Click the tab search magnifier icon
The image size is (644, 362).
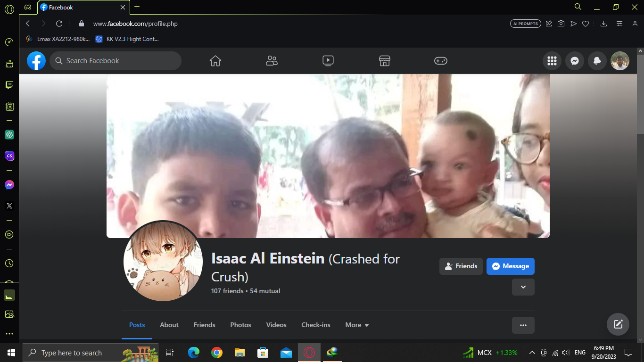(x=578, y=7)
